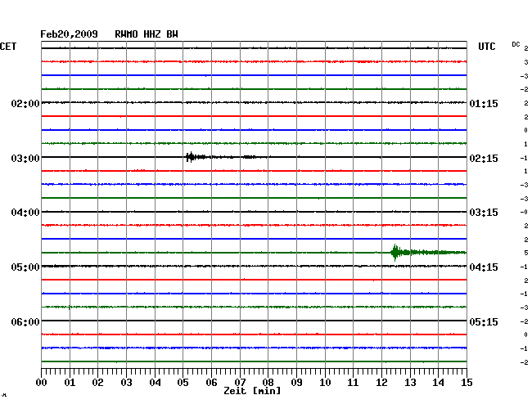The height and width of the screenshot is (404, 532).
Task: Select the 05:15 UTC time label
Action: coord(484,321)
